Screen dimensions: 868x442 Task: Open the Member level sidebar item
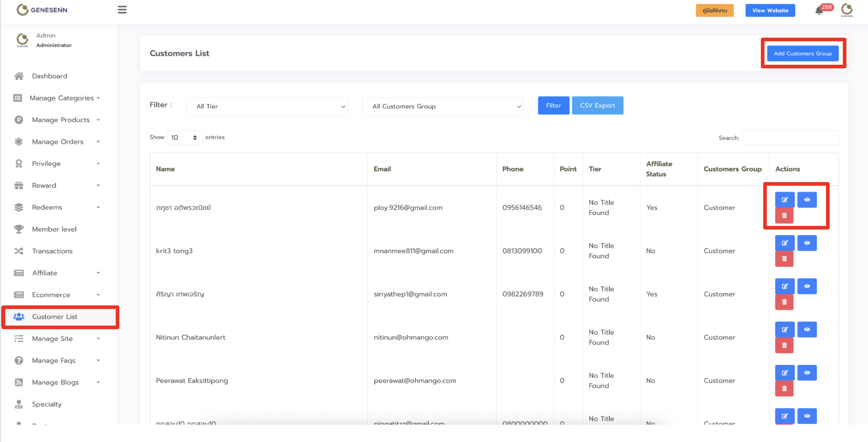(x=54, y=229)
